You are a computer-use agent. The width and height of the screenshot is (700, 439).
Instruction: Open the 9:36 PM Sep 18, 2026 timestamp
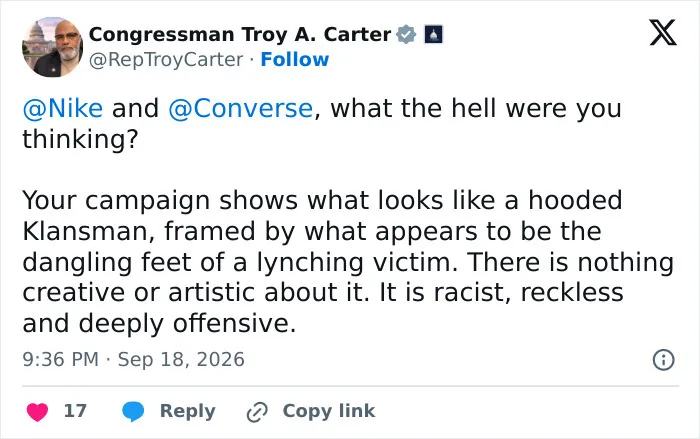(133, 360)
